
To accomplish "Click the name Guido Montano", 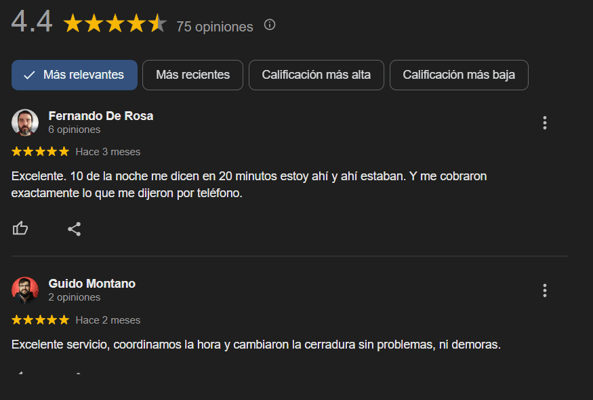I will [92, 284].
